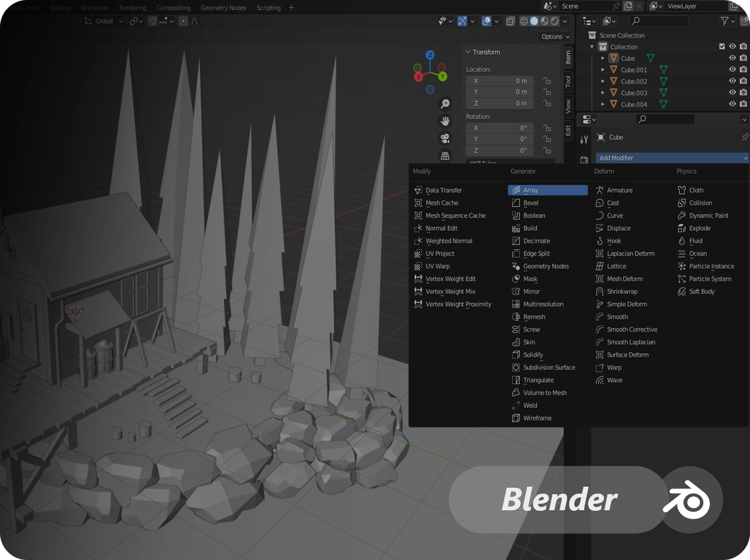Click the blue Z axis gizmo ball
This screenshot has height=560, width=750.
point(430,55)
